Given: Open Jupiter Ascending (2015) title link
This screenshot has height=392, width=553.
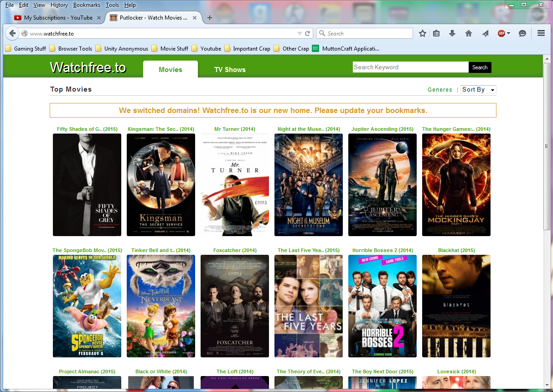Looking at the screenshot, I should pos(382,129).
